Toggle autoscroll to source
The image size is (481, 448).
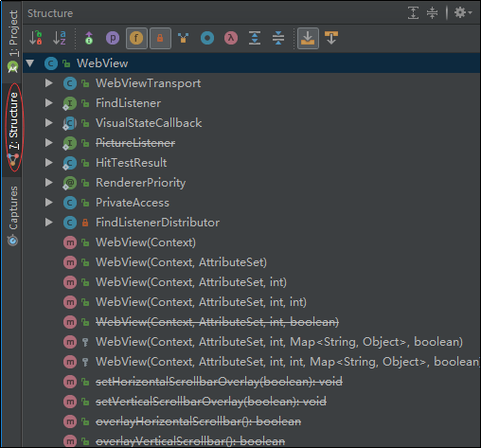click(x=308, y=38)
